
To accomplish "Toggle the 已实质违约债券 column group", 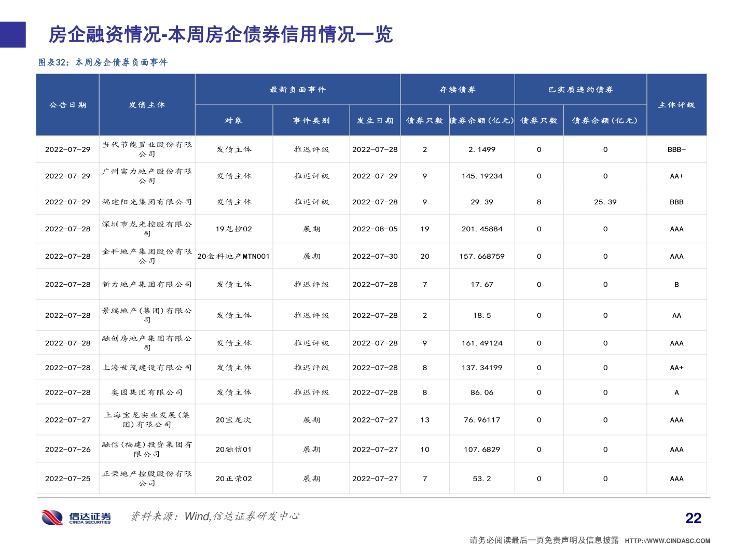I will [x=580, y=89].
